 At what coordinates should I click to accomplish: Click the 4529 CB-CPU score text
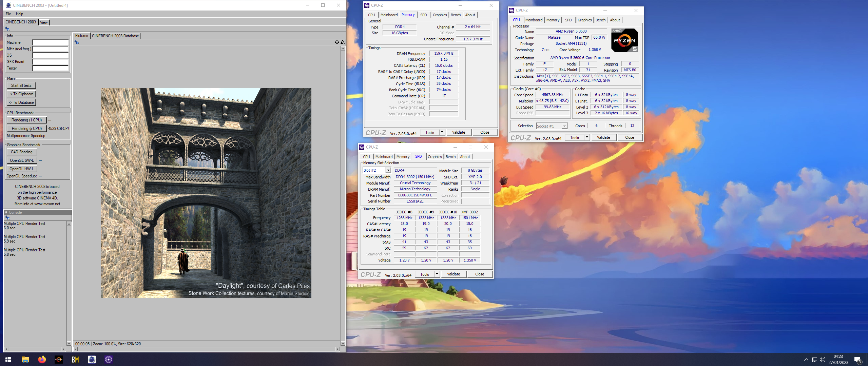tap(58, 129)
